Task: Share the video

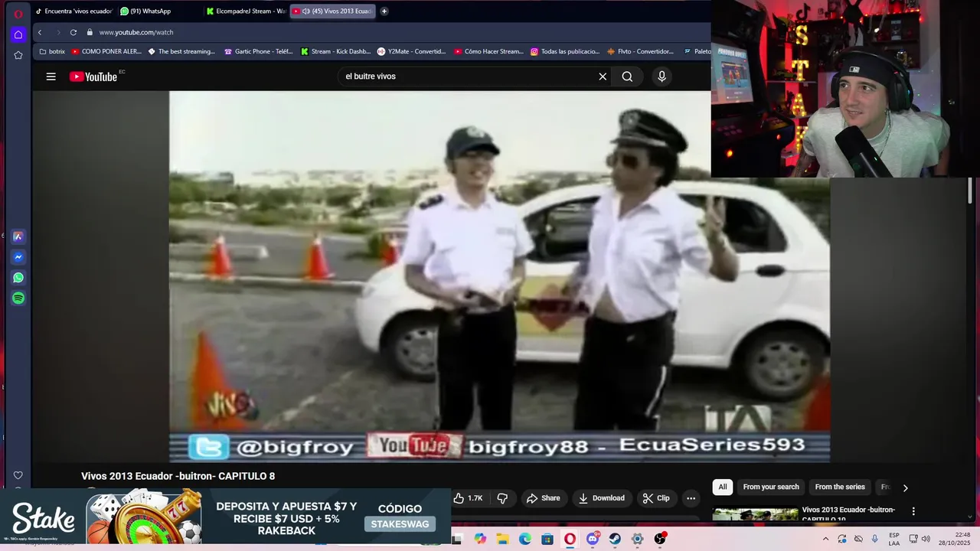Action: (543, 498)
